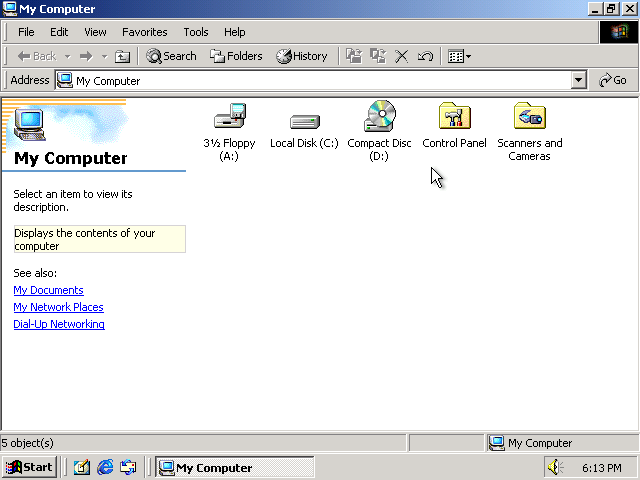Viewport: 640px width, 480px height.
Task: Open the Address bar dropdown list
Action: 578,80
